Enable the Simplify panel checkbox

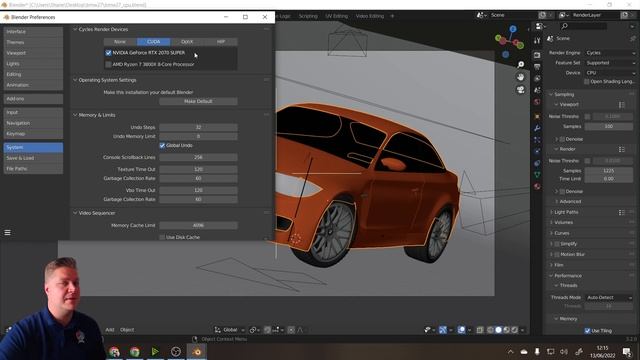[557, 244]
